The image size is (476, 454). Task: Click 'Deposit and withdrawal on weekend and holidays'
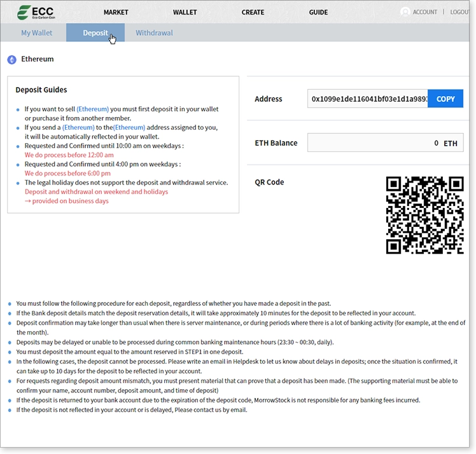coord(96,191)
